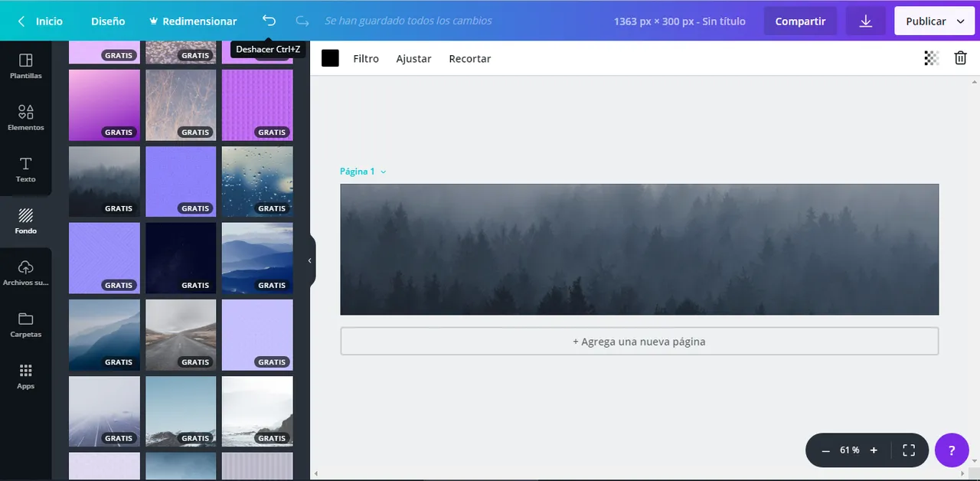Open the transparency checkerboard icon

(931, 58)
